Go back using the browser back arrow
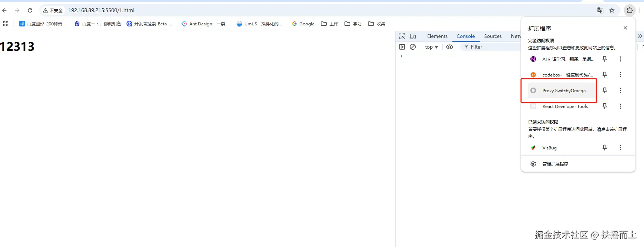 tap(4, 10)
